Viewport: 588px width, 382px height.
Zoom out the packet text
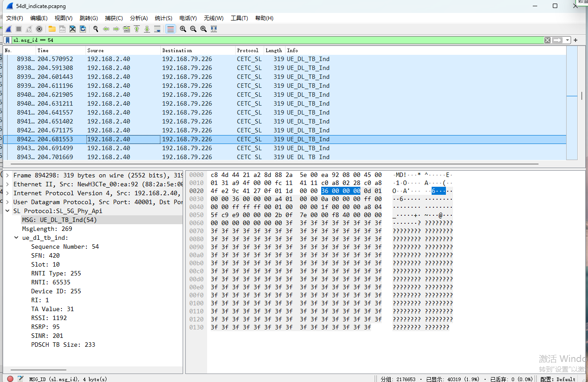click(x=193, y=29)
